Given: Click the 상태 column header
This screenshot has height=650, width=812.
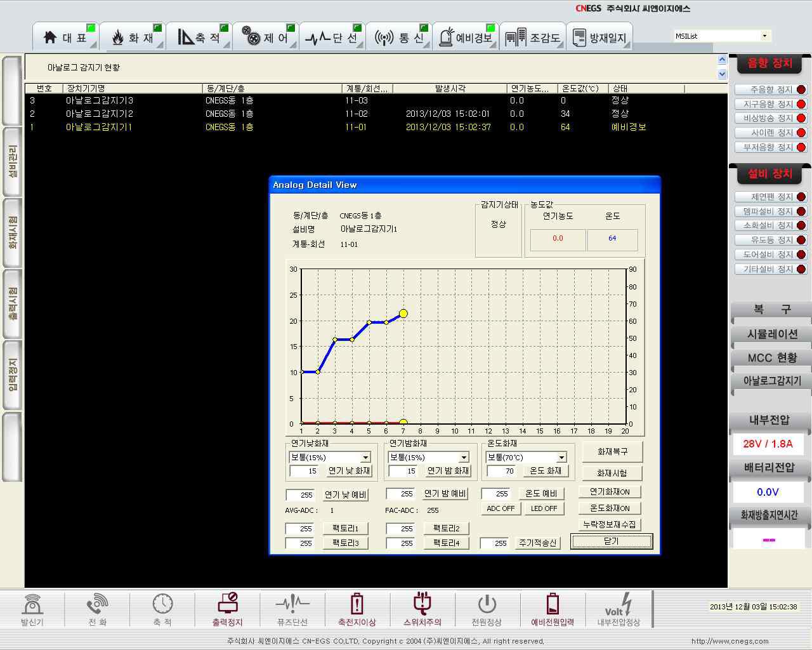Looking at the screenshot, I should (646, 88).
